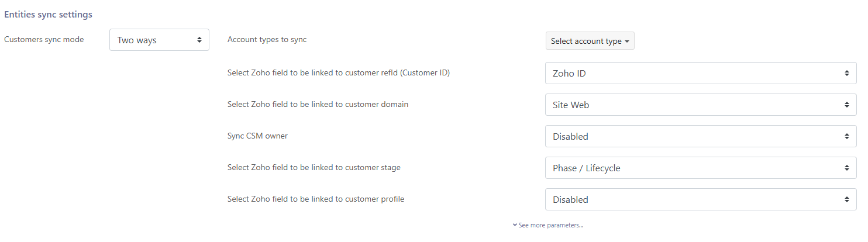Click the arrows icon on Phase / Lifecycle select
The image size is (868, 242).
point(846,168)
